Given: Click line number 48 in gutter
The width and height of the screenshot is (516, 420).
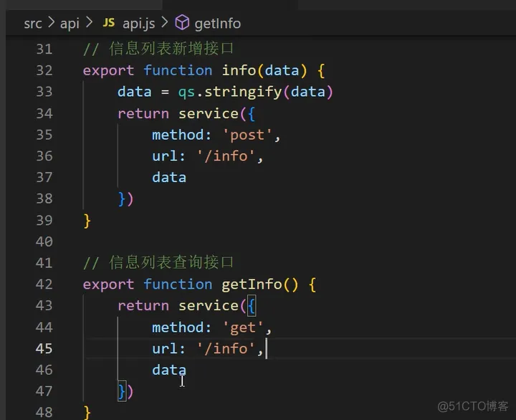Looking at the screenshot, I should 44,412.
